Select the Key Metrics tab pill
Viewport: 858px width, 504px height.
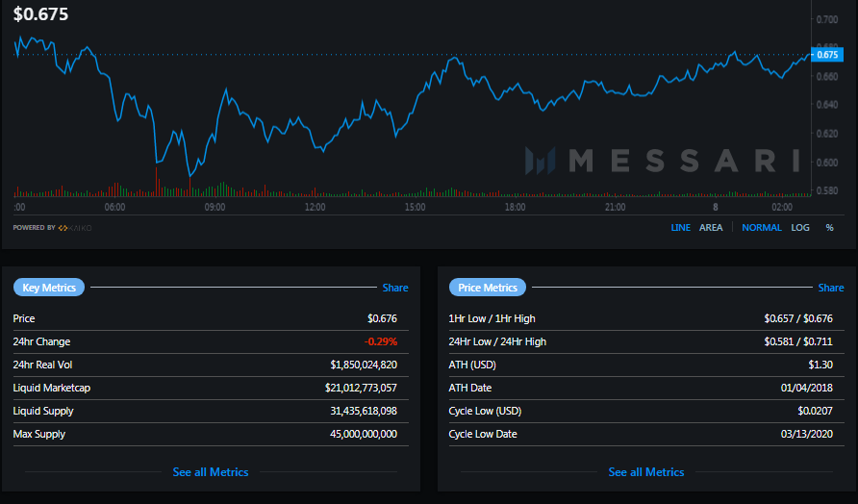(x=49, y=288)
